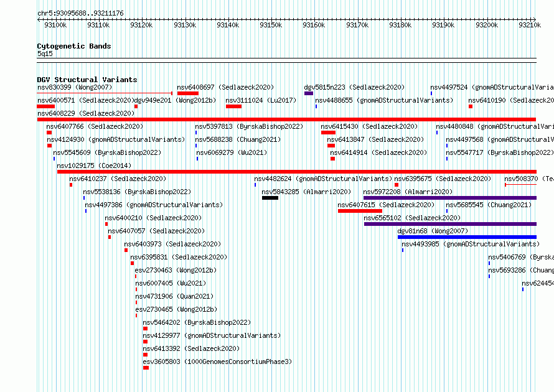Viewport: 554px width, 392px height.
Task: Select nsv6400571 (Sedlazeck2020) label
Action: [86, 100]
